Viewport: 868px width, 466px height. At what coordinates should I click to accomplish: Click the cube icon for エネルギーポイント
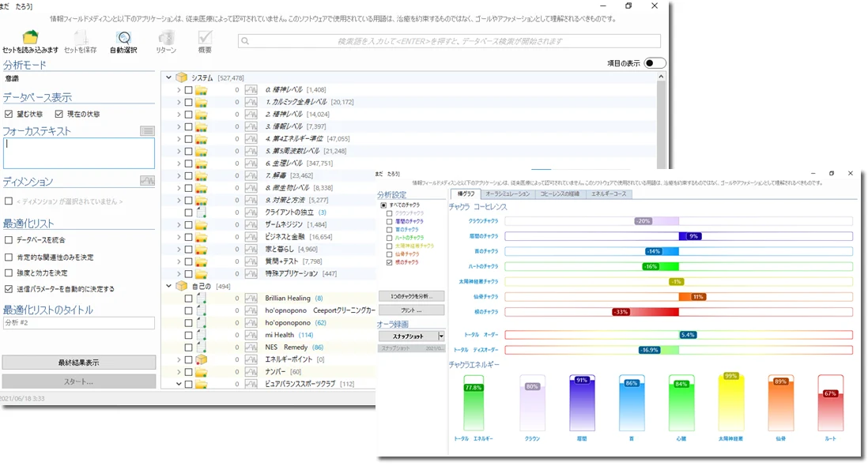pyautogui.click(x=201, y=359)
